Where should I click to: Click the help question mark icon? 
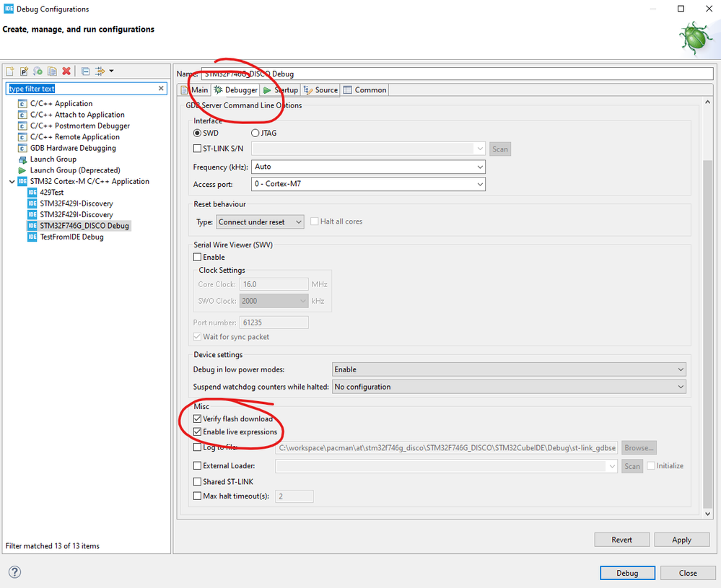(14, 572)
